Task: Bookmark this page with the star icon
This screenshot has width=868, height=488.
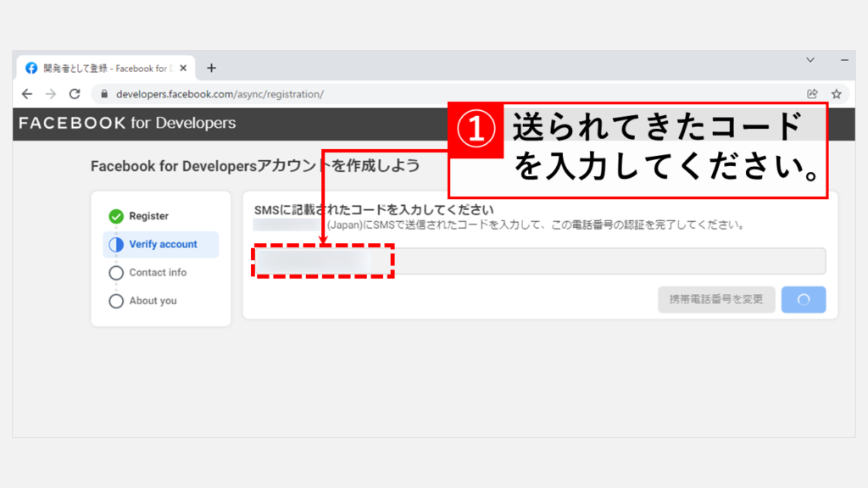Action: pos(836,94)
